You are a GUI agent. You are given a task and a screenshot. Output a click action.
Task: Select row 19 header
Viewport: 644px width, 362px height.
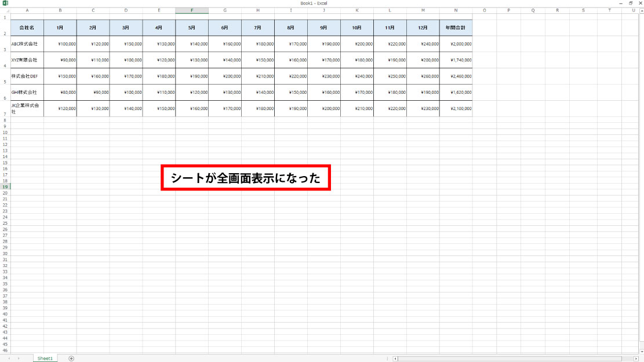click(x=5, y=187)
